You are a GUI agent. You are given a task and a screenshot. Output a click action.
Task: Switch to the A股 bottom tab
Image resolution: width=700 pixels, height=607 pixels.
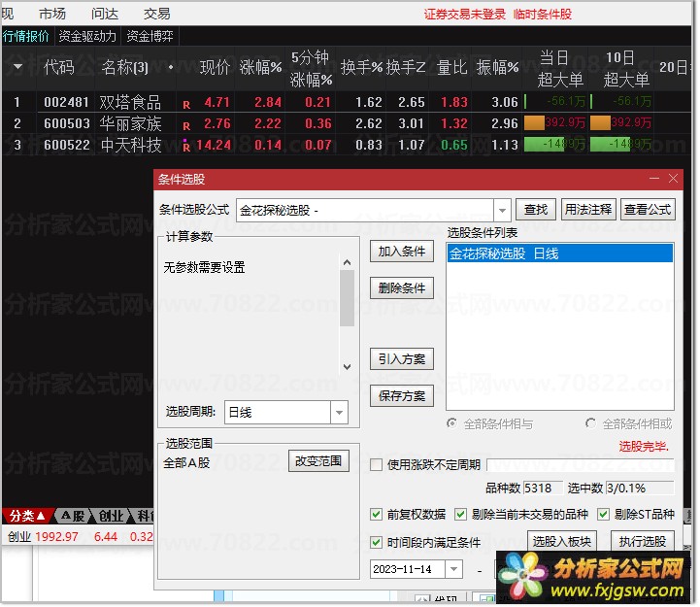[x=72, y=516]
